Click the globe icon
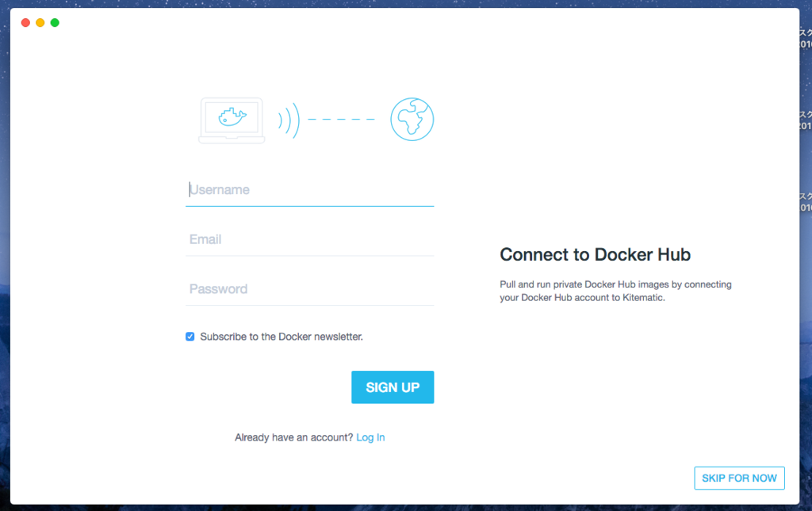 pos(412,120)
